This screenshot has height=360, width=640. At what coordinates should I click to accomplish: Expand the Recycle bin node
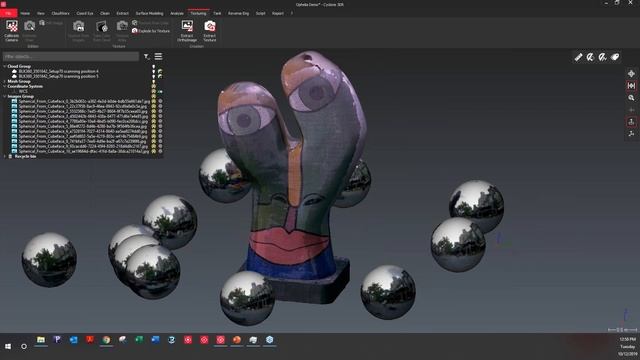tap(4, 156)
